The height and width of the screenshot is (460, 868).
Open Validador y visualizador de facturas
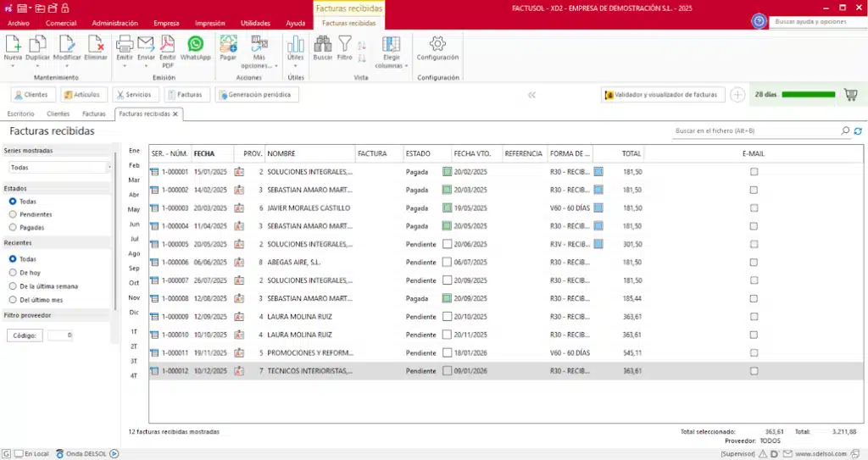point(663,95)
